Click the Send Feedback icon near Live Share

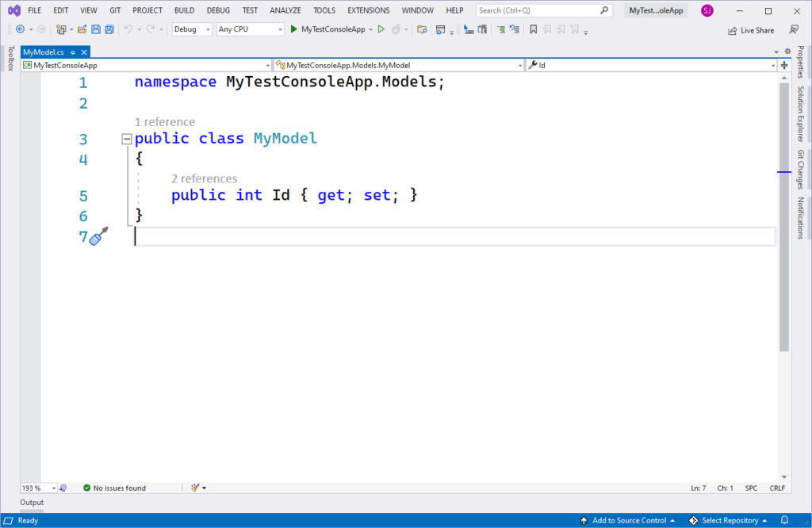tap(794, 30)
